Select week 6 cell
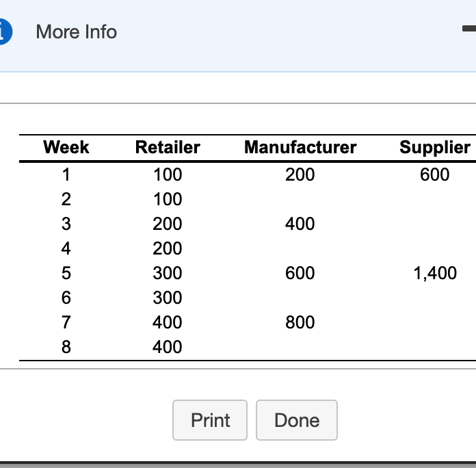Viewport: 476px width, 468px height. [x=66, y=298]
